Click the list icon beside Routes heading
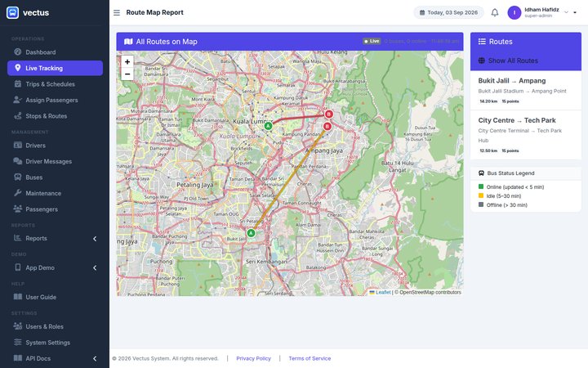This screenshot has width=588, height=368. (x=482, y=42)
